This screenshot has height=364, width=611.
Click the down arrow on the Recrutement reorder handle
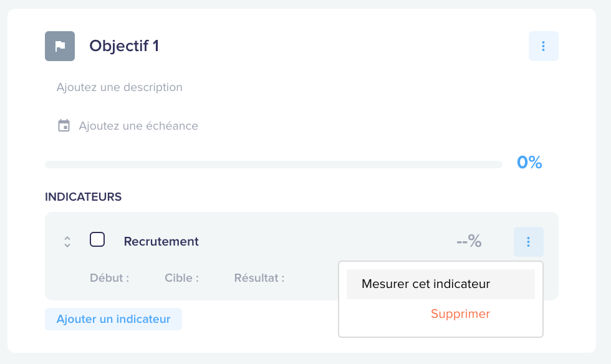tap(67, 246)
